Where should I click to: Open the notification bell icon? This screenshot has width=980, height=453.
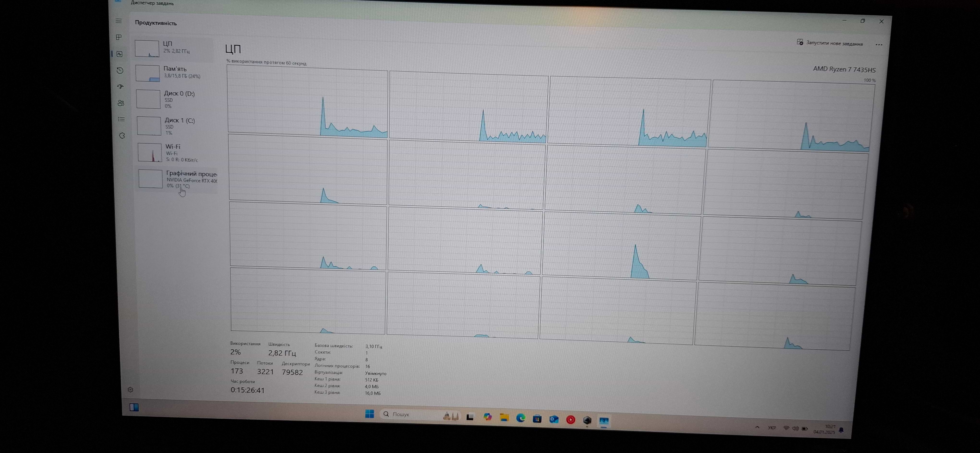click(841, 430)
